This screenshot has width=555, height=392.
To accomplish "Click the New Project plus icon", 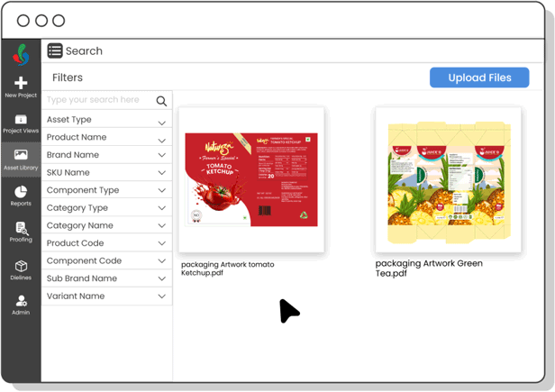I will (x=21, y=83).
